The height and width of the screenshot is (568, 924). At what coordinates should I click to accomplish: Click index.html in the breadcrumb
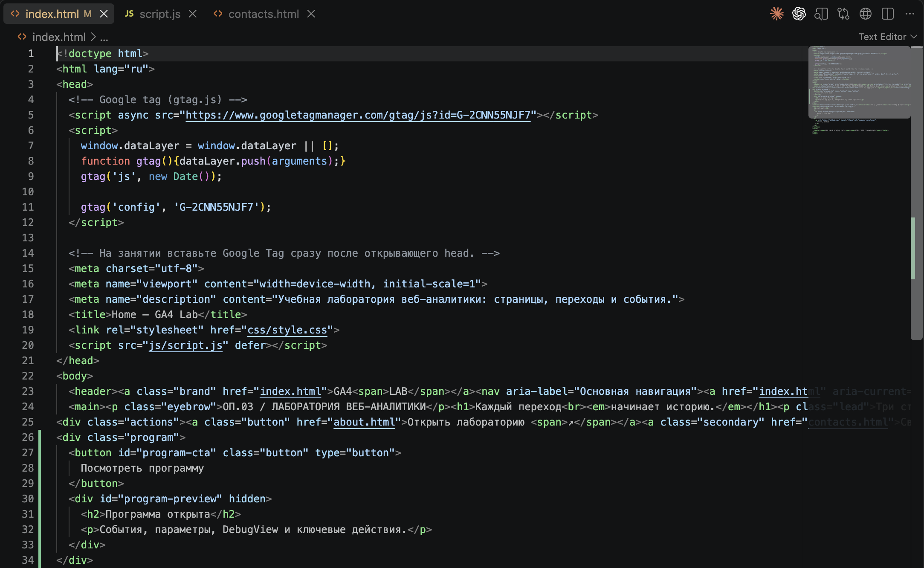(59, 37)
